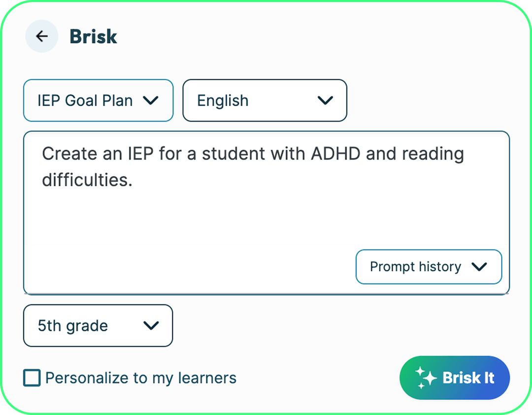Screen dimensions: 532x415
Task: Click the Brisk heading to return home
Action: pos(93,36)
